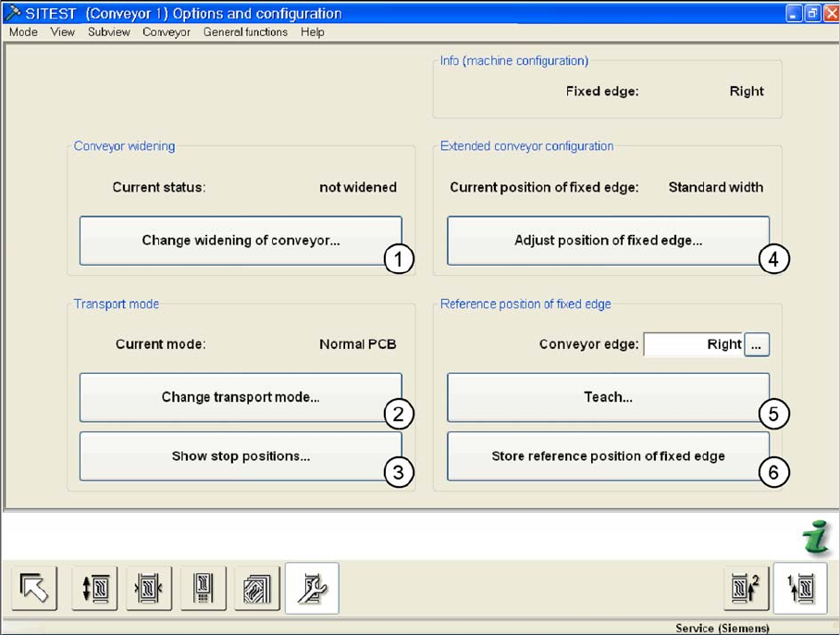This screenshot has height=635, width=840.
Task: Switch to conveyor 2 icon
Action: click(746, 588)
